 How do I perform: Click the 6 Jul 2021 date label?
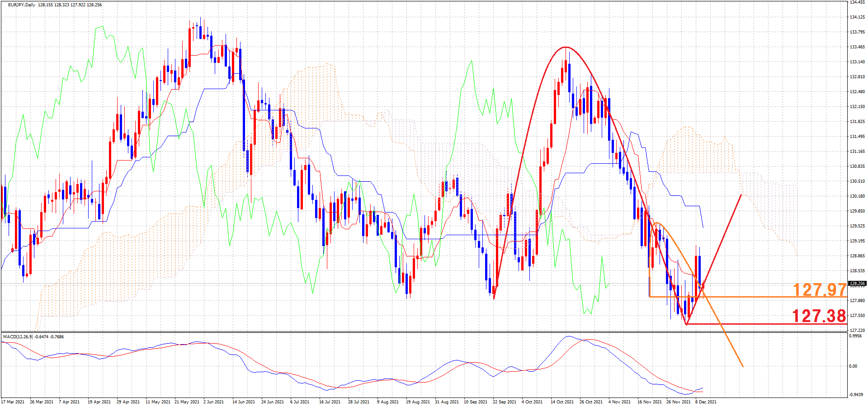point(300,402)
